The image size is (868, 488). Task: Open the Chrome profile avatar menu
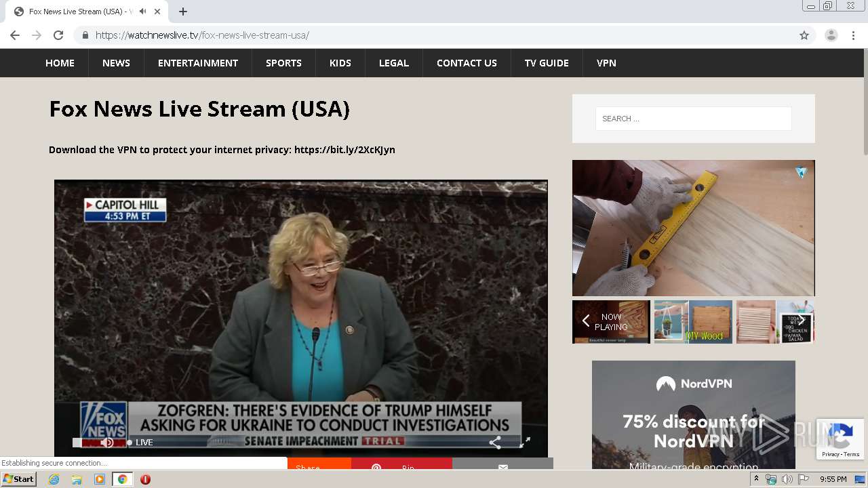pos(831,35)
